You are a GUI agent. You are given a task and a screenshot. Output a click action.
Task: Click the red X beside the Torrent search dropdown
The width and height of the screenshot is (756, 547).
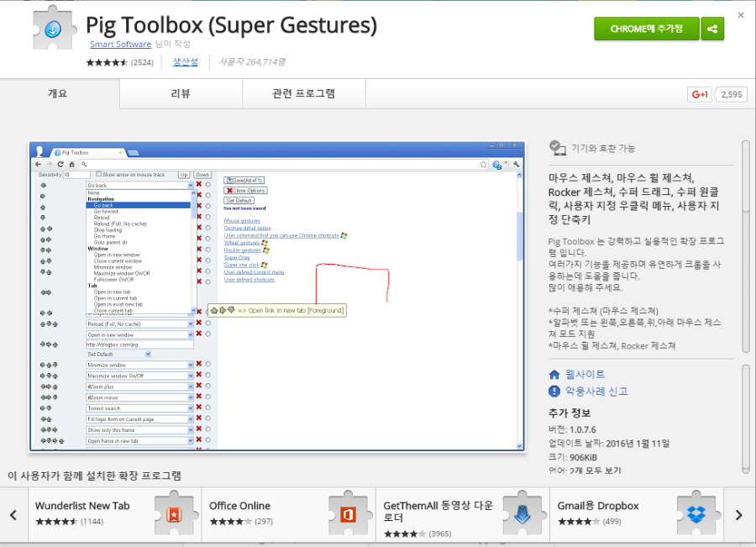(198, 408)
